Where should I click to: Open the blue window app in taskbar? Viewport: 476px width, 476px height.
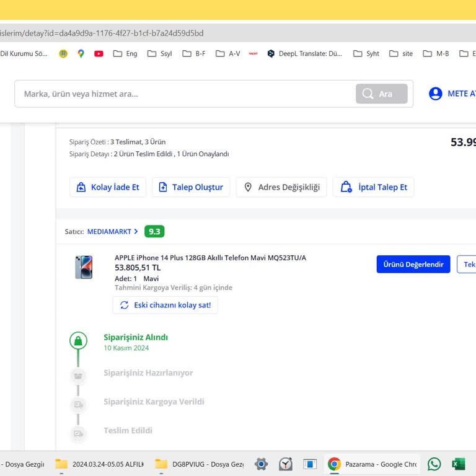pos(310,464)
